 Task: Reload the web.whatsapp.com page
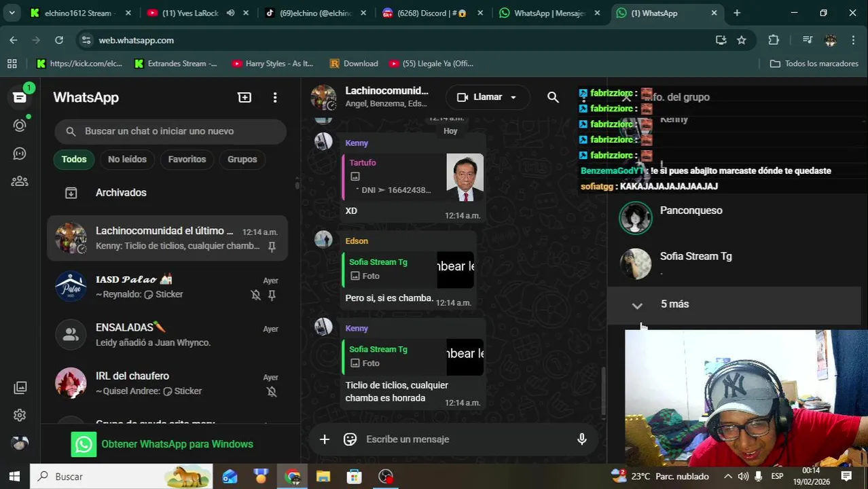pyautogui.click(x=59, y=40)
